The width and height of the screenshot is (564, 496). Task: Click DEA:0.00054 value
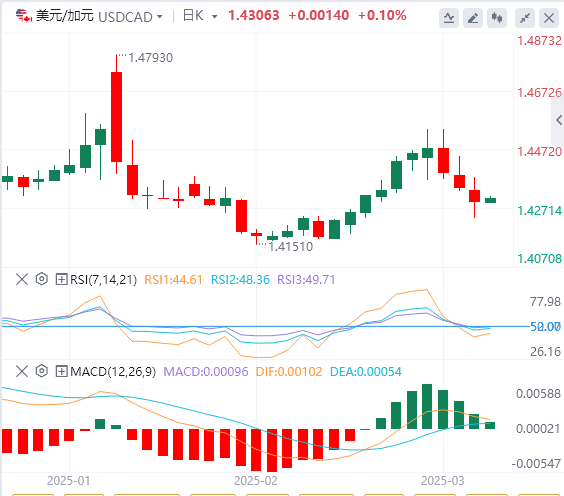point(366,372)
